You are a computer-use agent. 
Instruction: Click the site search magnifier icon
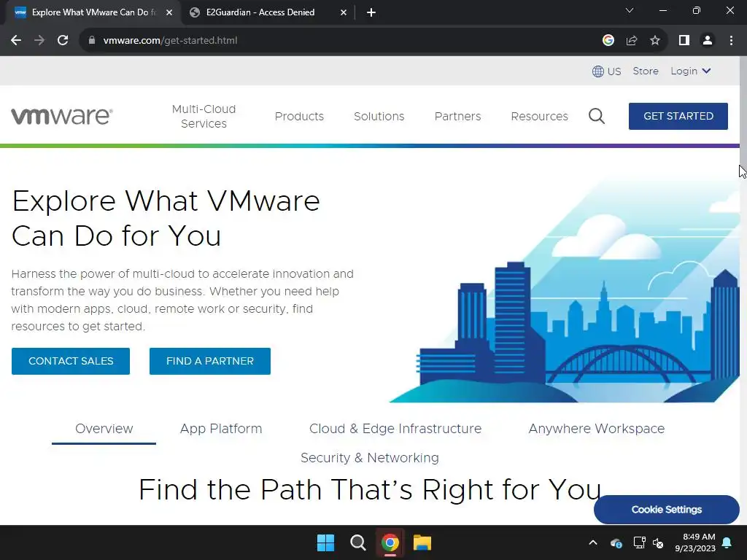click(597, 116)
